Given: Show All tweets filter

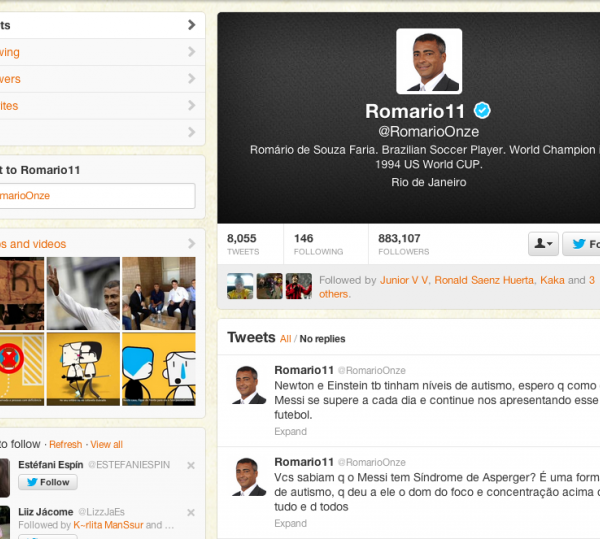Looking at the screenshot, I should click(285, 339).
